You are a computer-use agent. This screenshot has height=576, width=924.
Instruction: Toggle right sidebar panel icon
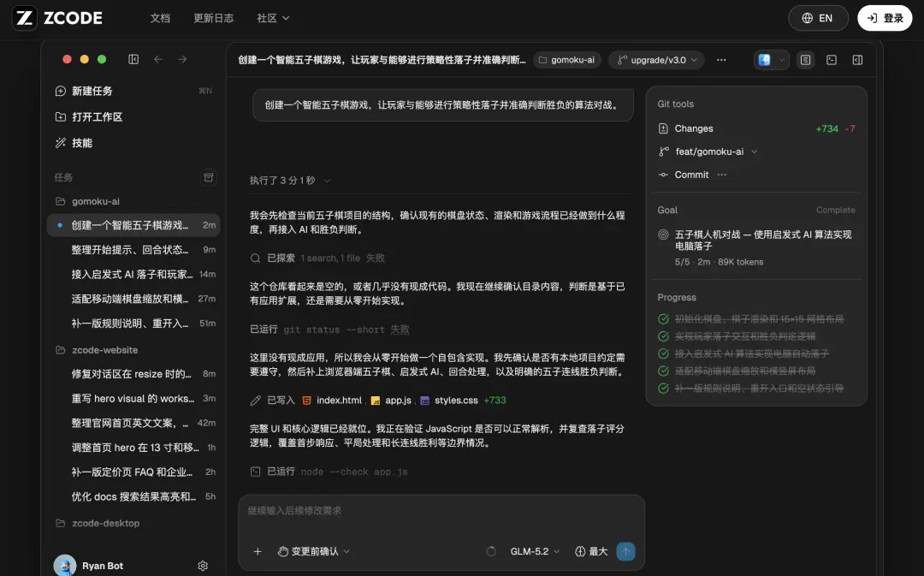[x=857, y=60]
